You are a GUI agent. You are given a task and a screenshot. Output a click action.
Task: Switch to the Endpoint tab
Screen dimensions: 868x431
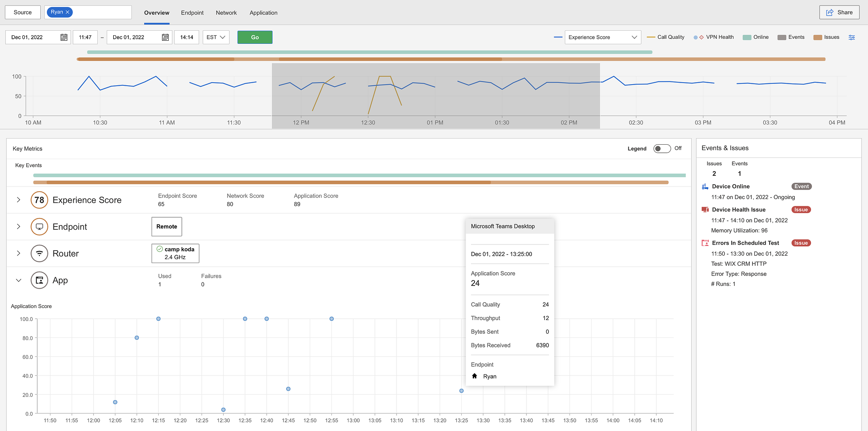tap(192, 13)
